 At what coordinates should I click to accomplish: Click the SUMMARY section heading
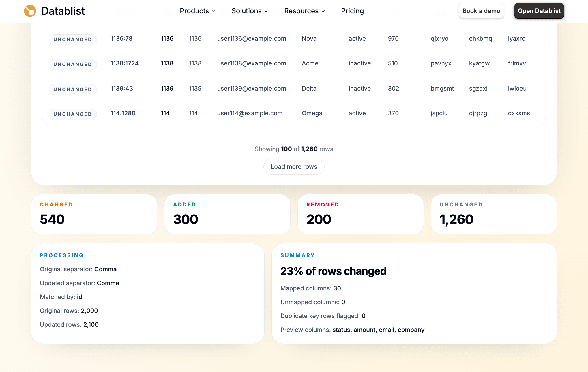tap(298, 255)
